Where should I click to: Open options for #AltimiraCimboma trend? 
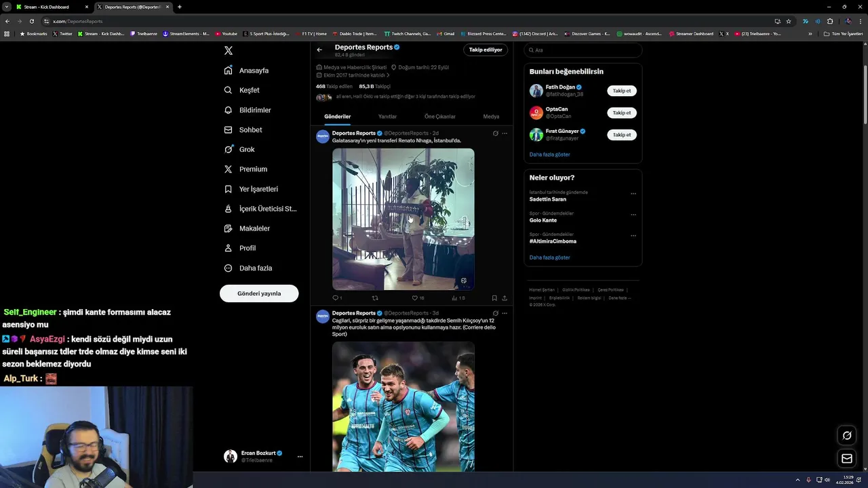633,236
